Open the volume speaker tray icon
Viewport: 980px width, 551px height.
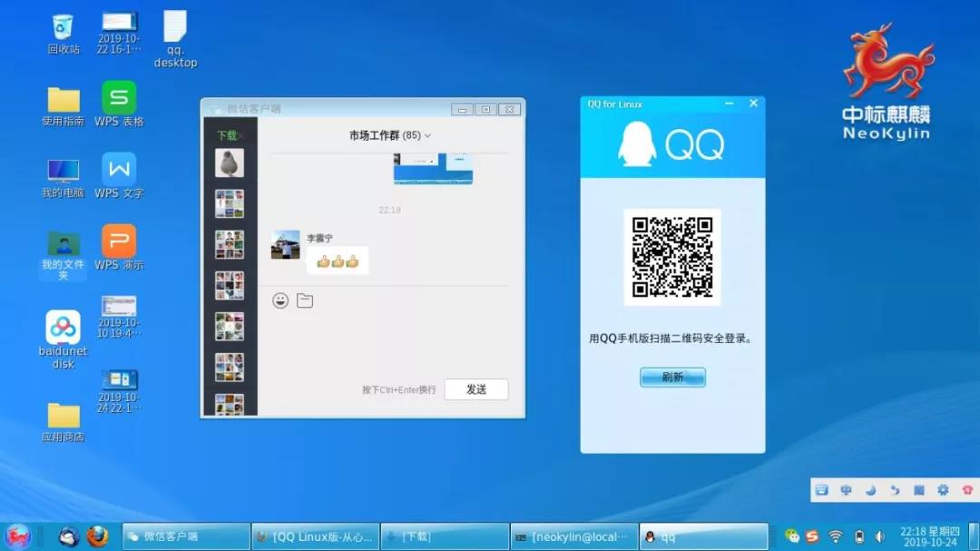point(880,536)
